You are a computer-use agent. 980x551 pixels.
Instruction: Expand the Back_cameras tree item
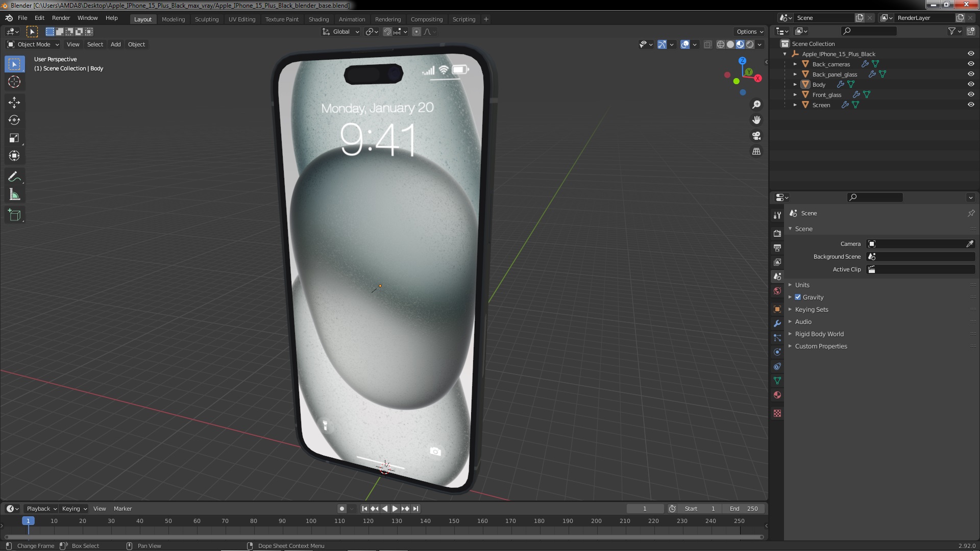(795, 64)
